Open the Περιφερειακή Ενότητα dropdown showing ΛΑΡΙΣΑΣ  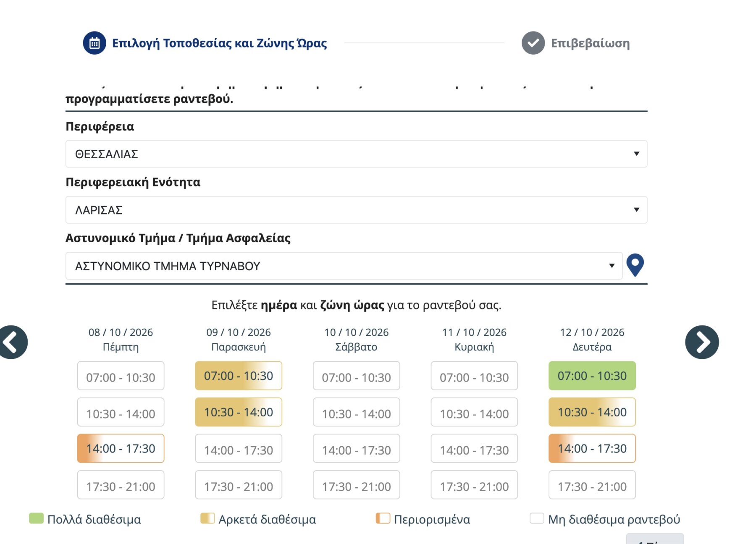(x=356, y=210)
